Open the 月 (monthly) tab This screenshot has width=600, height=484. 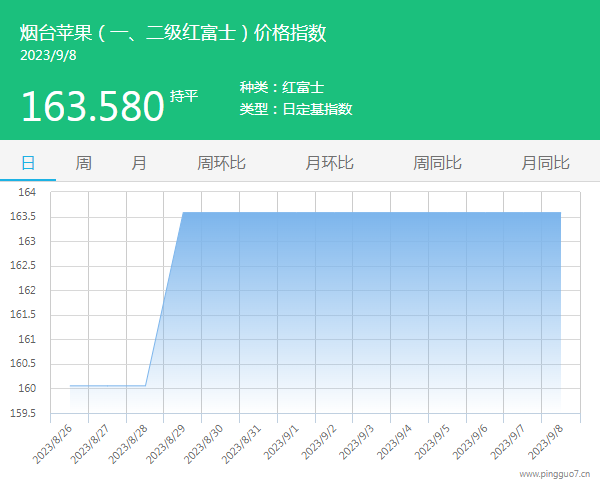click(139, 162)
